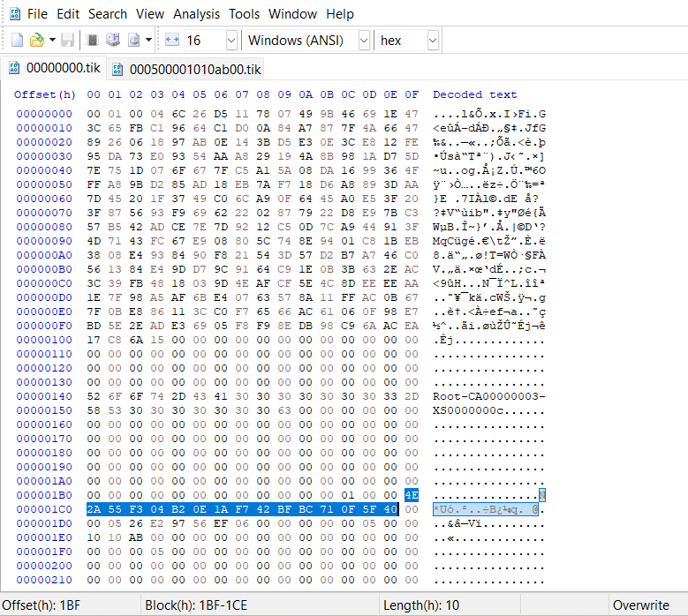Click status bar Block(h): 1BF-1CE
The image size is (688, 616).
tap(196, 605)
